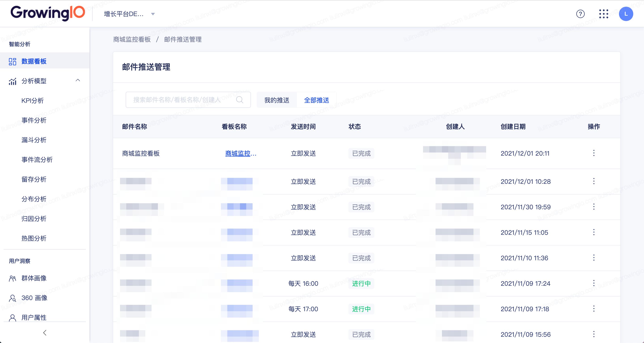Viewport: 644px width, 343px height.
Task: Click the 数据看板 dashboard icon
Action: click(x=13, y=61)
